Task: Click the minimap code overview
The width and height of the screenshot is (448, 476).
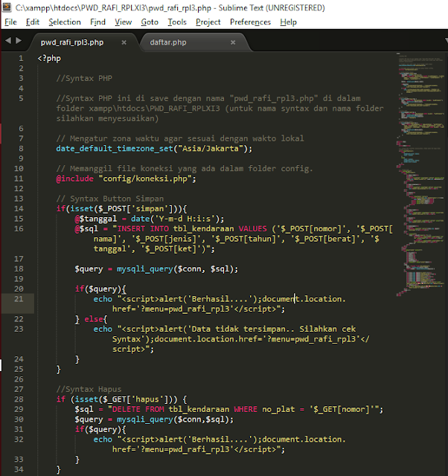Action: [421, 175]
